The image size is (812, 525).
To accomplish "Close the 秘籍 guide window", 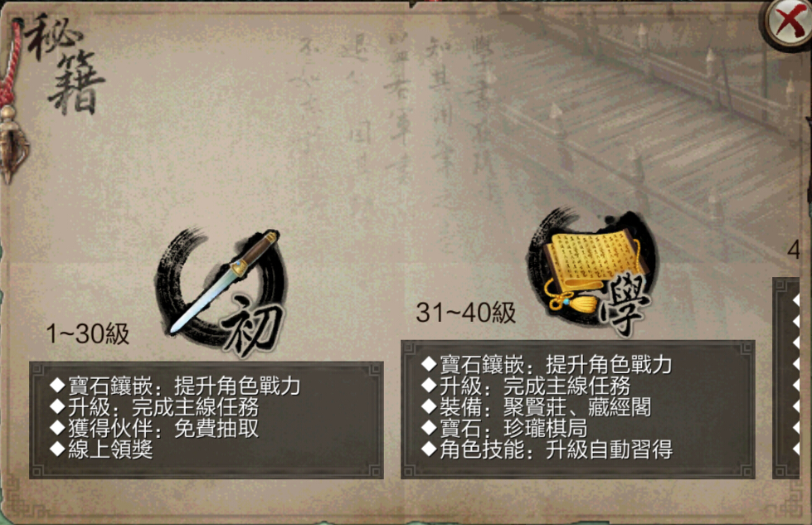I will [x=788, y=23].
